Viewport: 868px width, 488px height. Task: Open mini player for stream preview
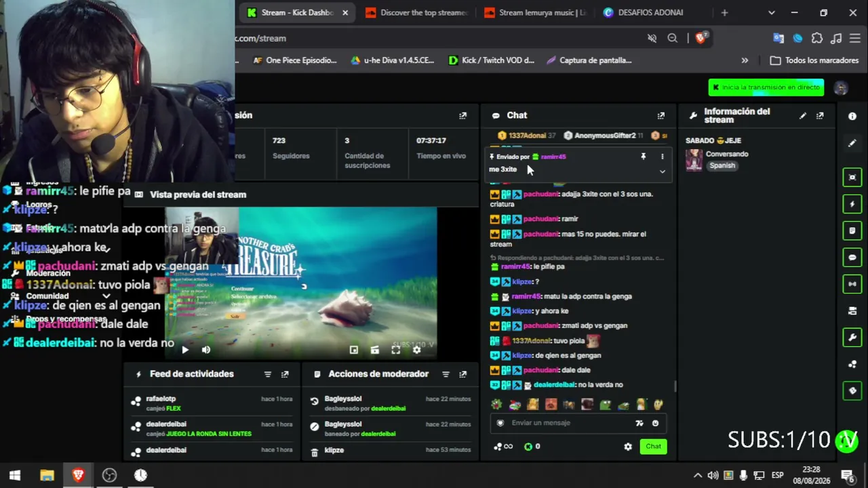coord(353,350)
